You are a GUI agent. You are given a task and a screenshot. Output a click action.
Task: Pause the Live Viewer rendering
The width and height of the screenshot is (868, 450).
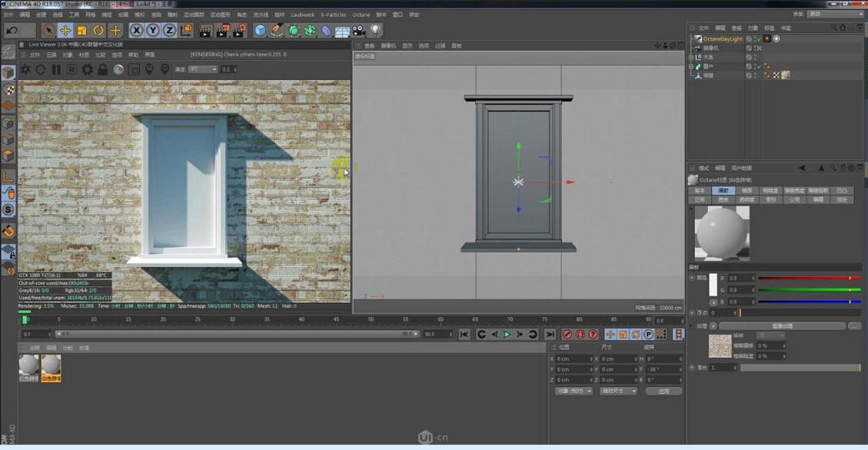click(x=58, y=69)
